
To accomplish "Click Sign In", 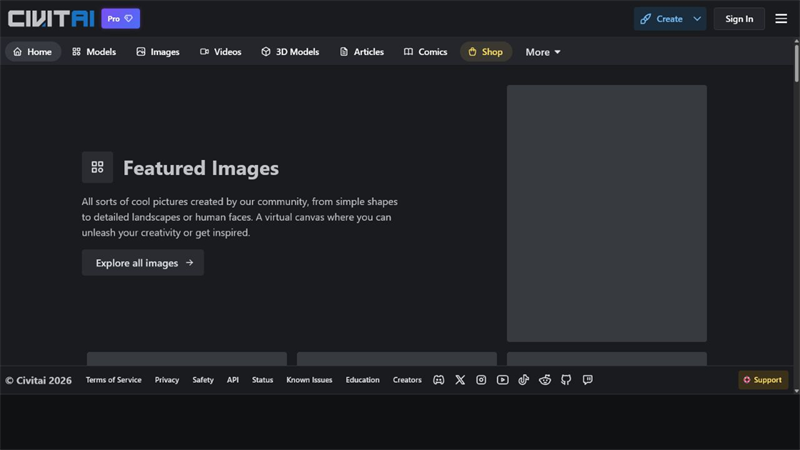I will point(739,19).
